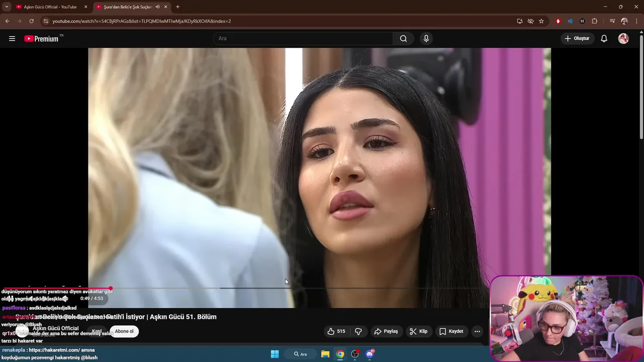Click the video title Aşkın Gücü 51. Bölüm
Viewport: 644px width, 362px height.
(x=116, y=317)
